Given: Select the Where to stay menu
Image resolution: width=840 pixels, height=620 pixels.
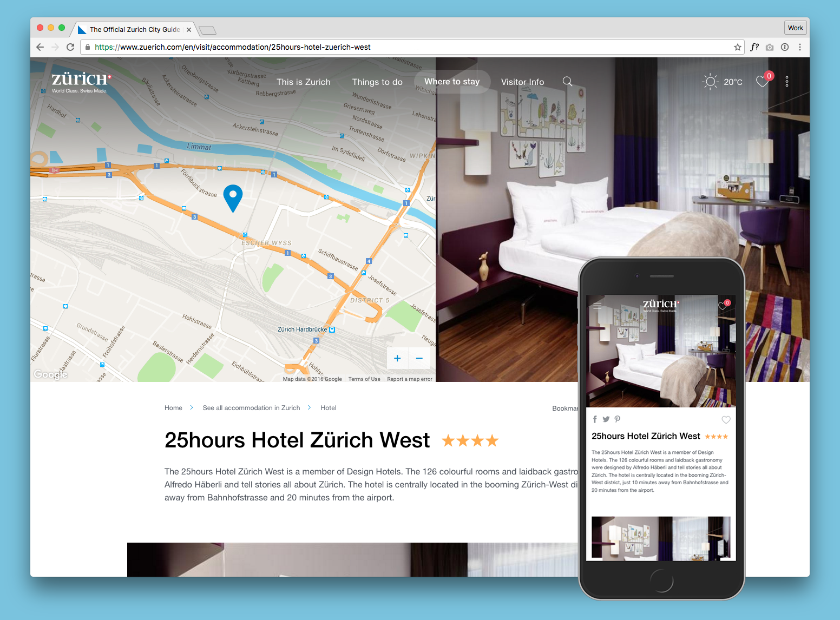Looking at the screenshot, I should [x=452, y=82].
